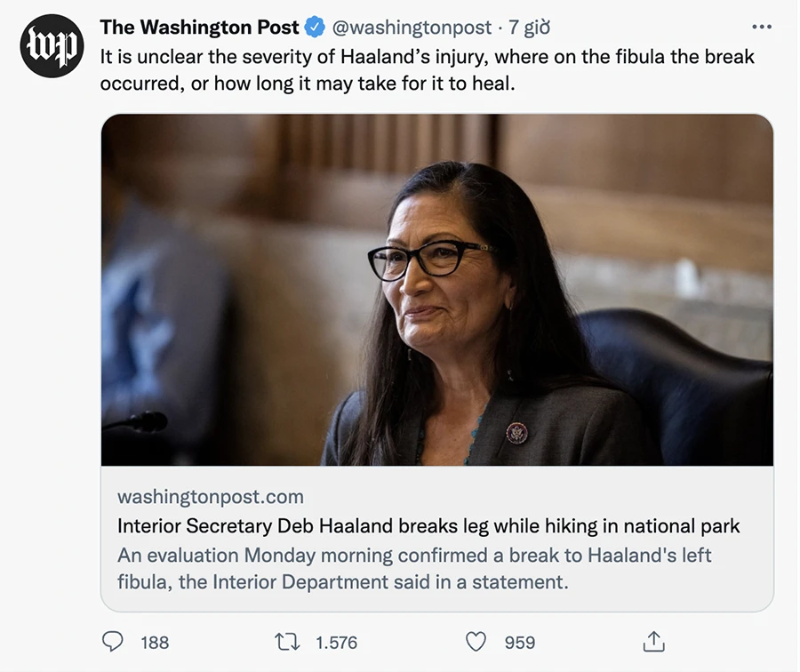The image size is (800, 672).
Task: Click the blue verified badge
Action: (313, 27)
